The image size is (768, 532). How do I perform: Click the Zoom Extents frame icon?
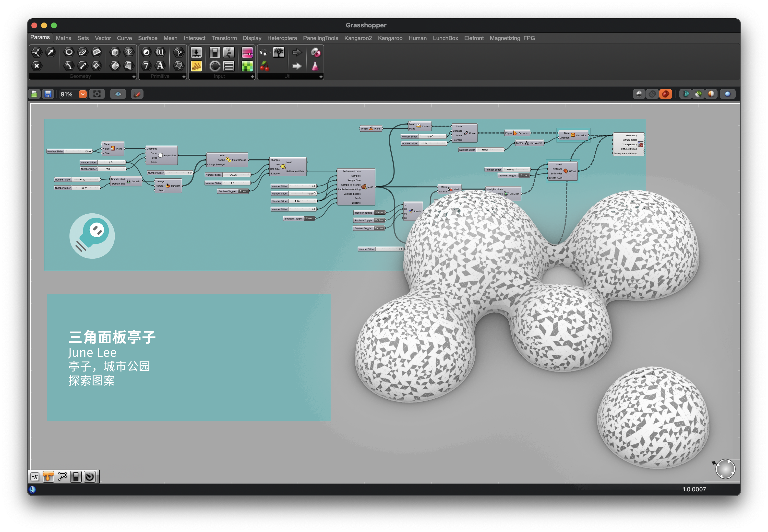(x=97, y=94)
